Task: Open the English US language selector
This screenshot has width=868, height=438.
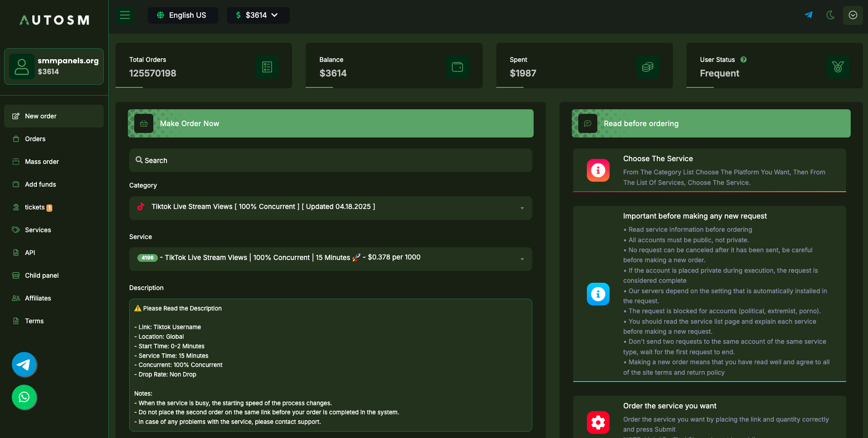Action: (182, 15)
